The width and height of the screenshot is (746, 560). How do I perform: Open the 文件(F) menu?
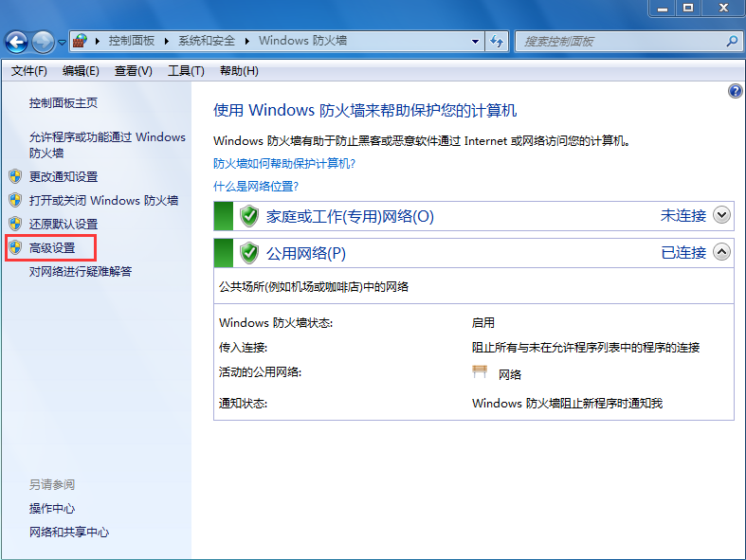[28, 71]
